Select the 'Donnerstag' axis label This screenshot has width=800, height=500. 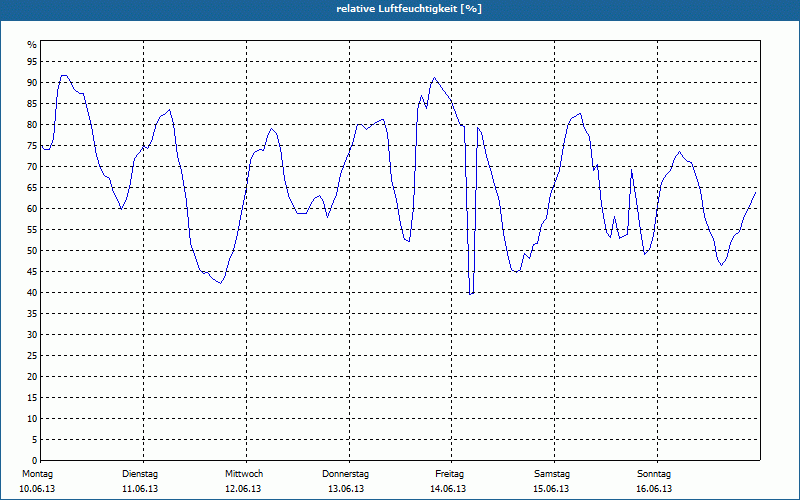(345, 474)
